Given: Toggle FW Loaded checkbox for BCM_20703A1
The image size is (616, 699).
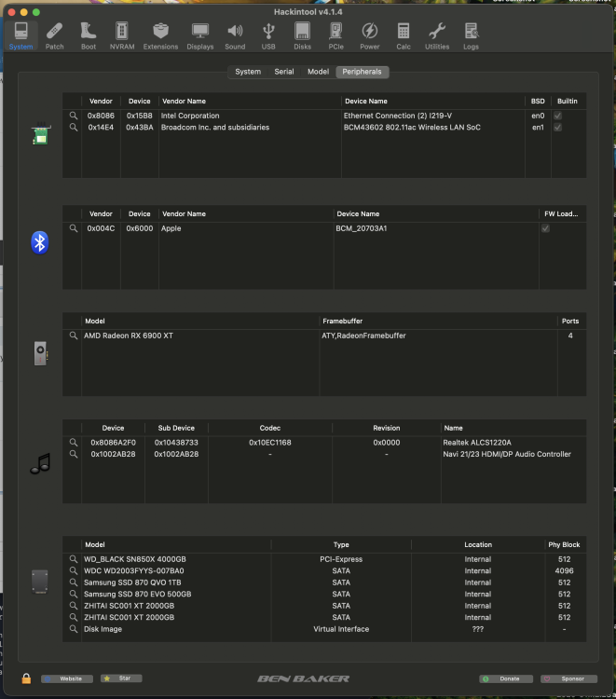Looking at the screenshot, I should 545,228.
